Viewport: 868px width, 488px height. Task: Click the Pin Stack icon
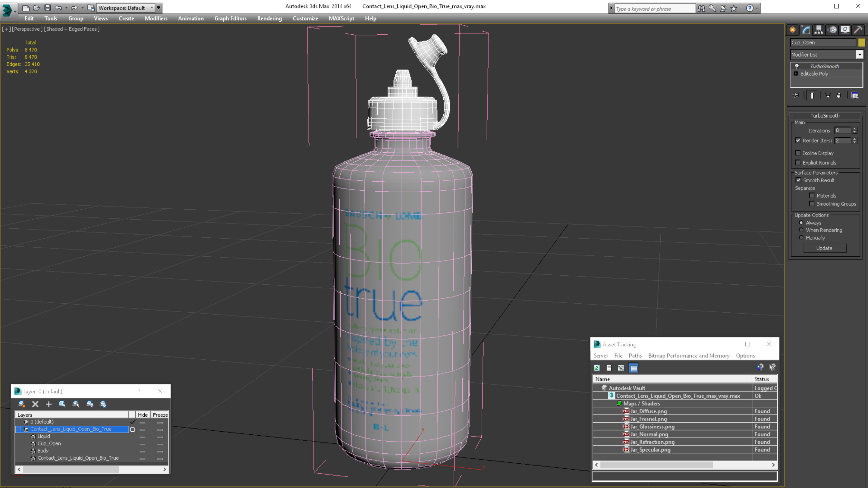[796, 95]
